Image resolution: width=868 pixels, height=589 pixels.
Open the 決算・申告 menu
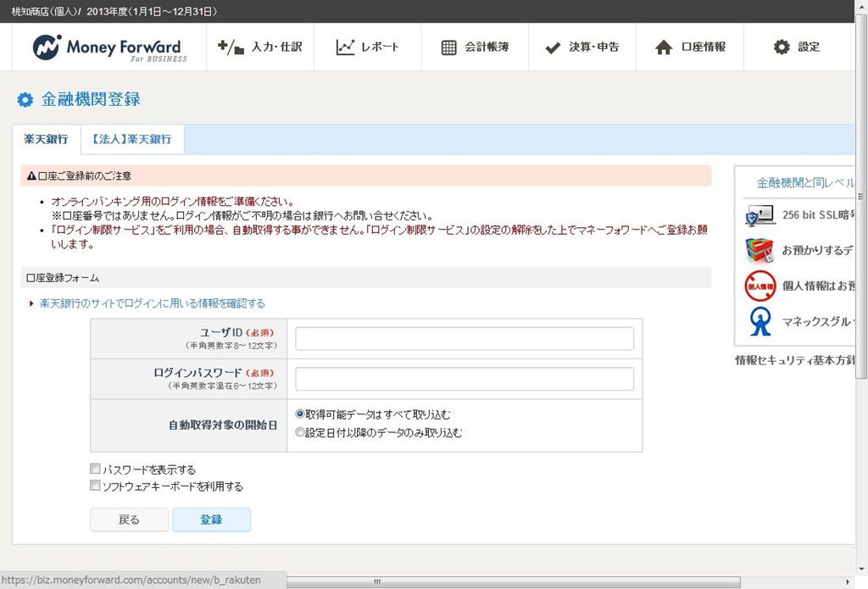click(x=582, y=47)
